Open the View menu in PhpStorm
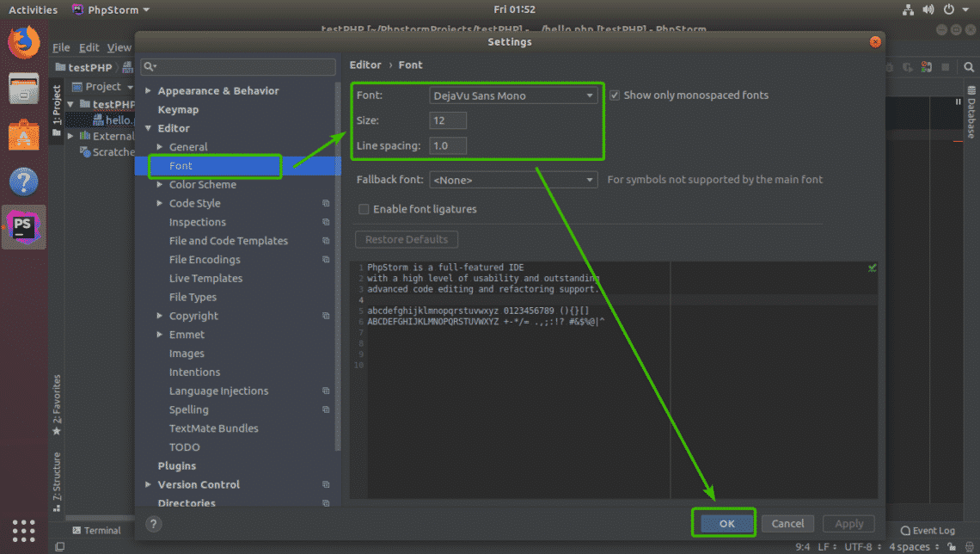 (119, 47)
